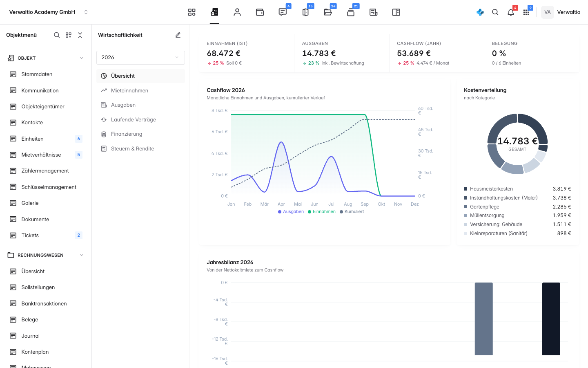Open the person contacts icon in top navigation
Image resolution: width=588 pixels, height=368 pixels.
[x=237, y=12]
